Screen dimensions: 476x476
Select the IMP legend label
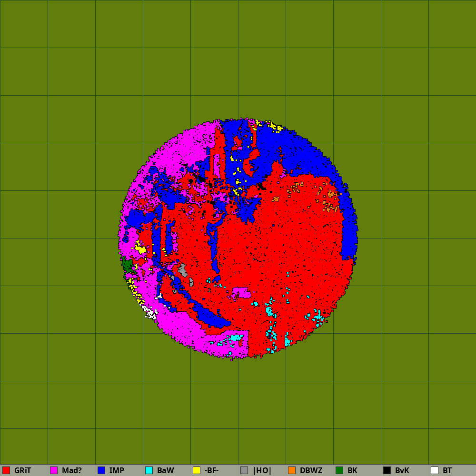117,470
